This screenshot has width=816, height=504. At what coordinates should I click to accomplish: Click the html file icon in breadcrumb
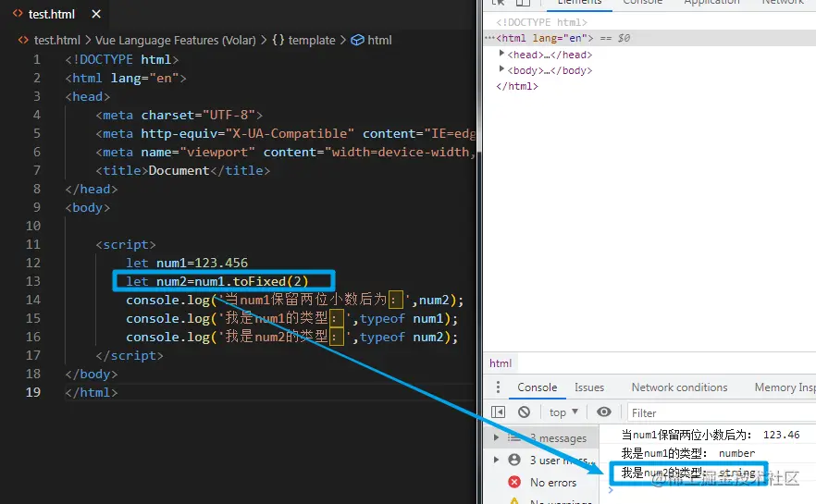[23, 40]
